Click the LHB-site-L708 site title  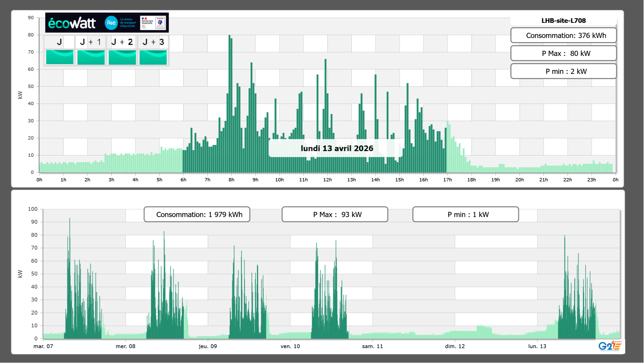(563, 21)
